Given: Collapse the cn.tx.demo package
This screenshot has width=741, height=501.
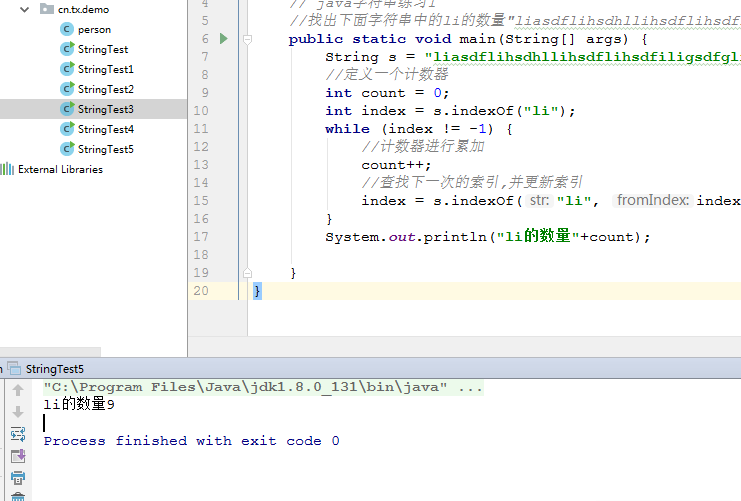Looking at the screenshot, I should (x=25, y=9).
